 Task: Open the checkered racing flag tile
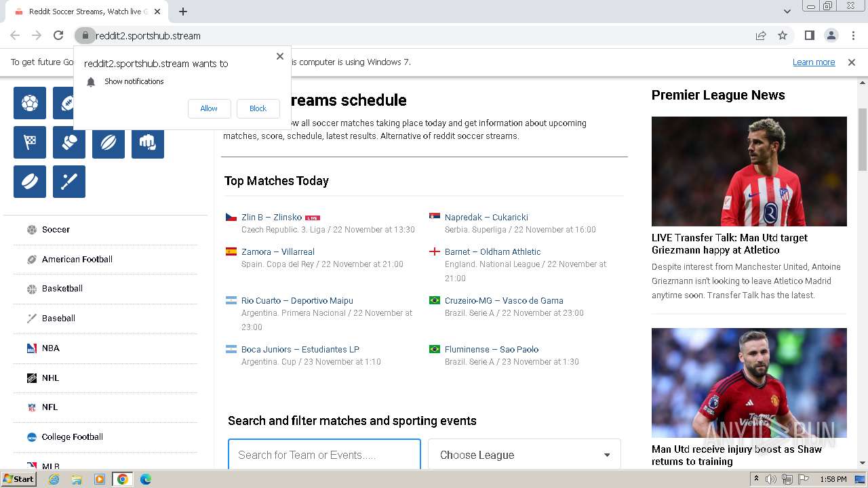click(30, 142)
